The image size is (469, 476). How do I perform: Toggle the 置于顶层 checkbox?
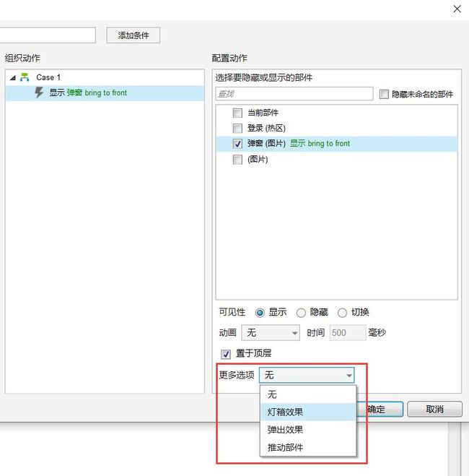(226, 354)
